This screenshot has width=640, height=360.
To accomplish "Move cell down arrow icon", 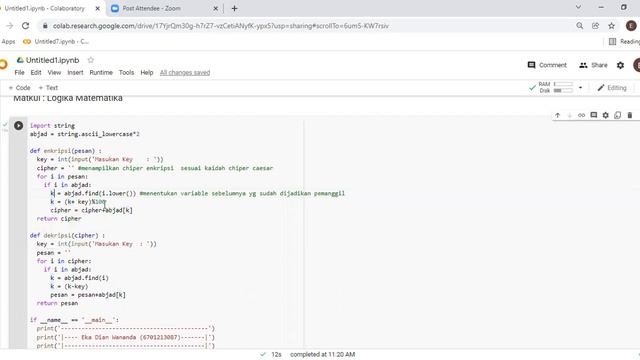I will pos(569,116).
